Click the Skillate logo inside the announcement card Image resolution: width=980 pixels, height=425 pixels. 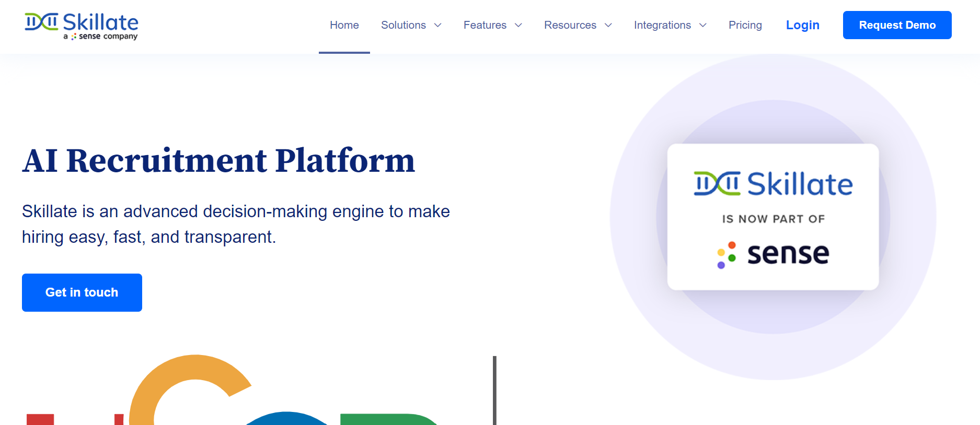(773, 184)
